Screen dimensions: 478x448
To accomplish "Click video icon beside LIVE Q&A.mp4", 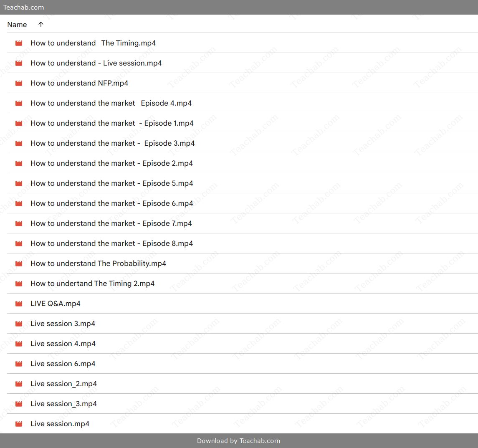I will click(x=19, y=304).
